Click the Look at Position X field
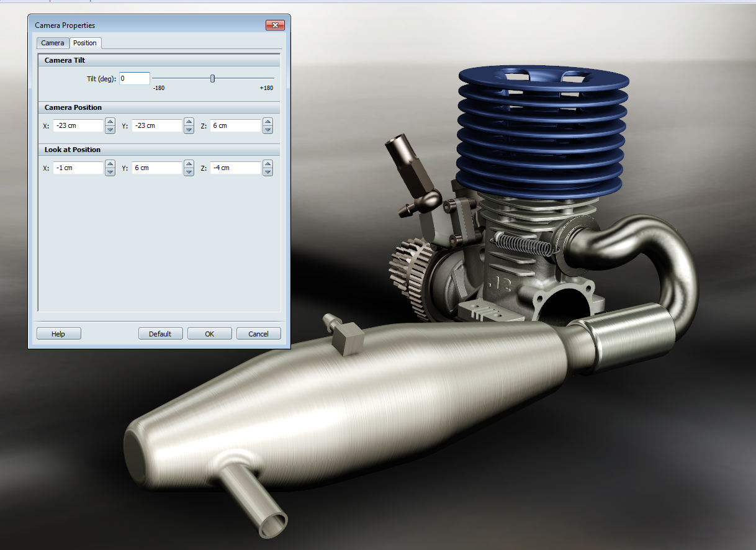 [78, 168]
